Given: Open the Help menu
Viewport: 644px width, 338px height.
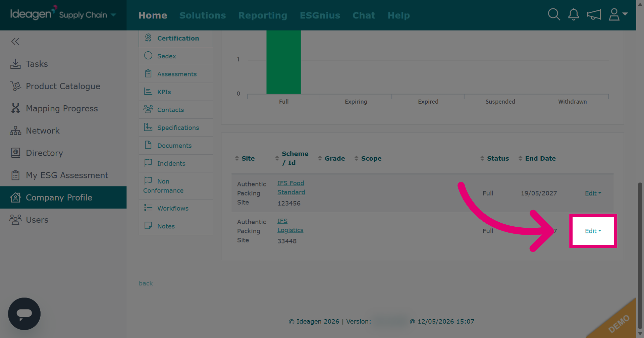Looking at the screenshot, I should (398, 15).
